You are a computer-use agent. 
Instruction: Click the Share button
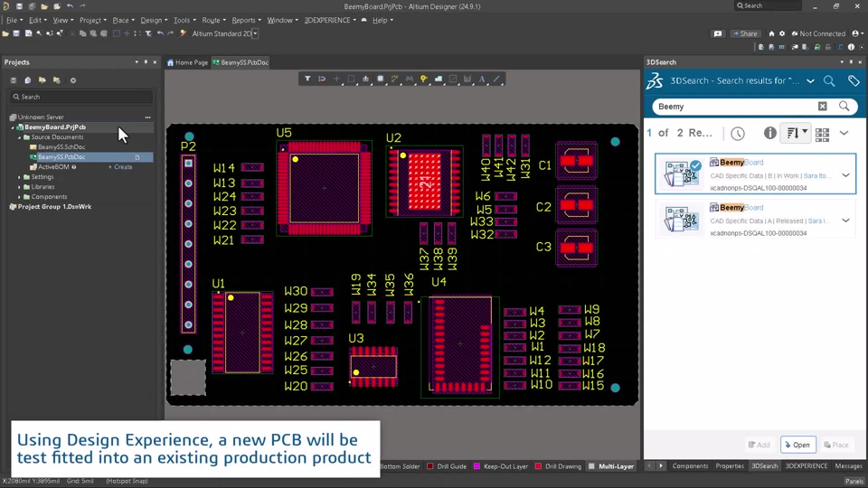[744, 33]
